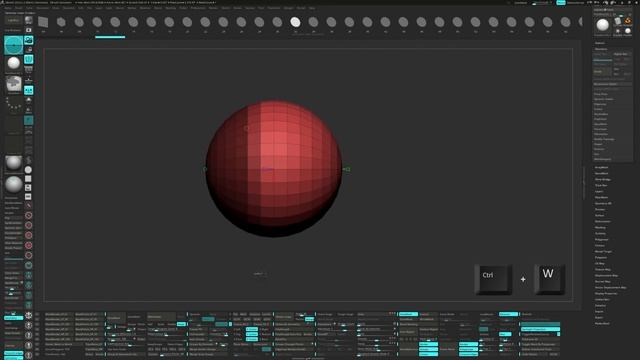640x360 pixels.
Task: Open the cloudy alpha texture thumbnail
Action: [13, 84]
